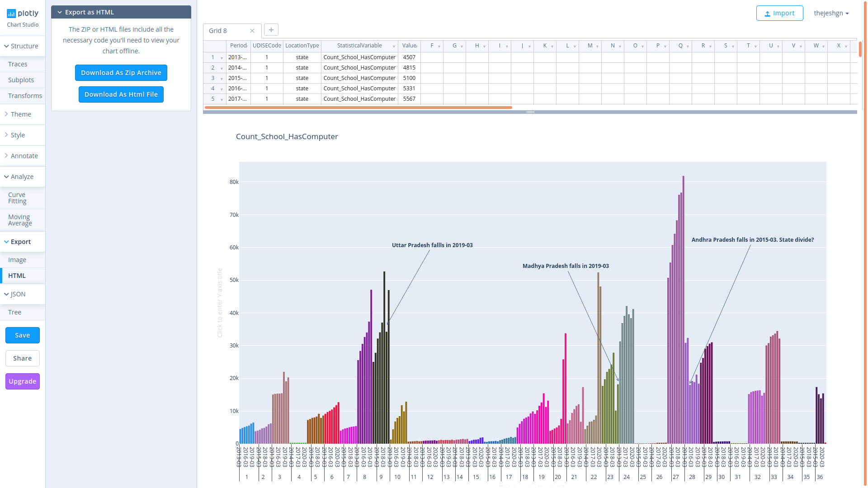Expand the Style section
This screenshot has width=868, height=488.
tap(18, 135)
